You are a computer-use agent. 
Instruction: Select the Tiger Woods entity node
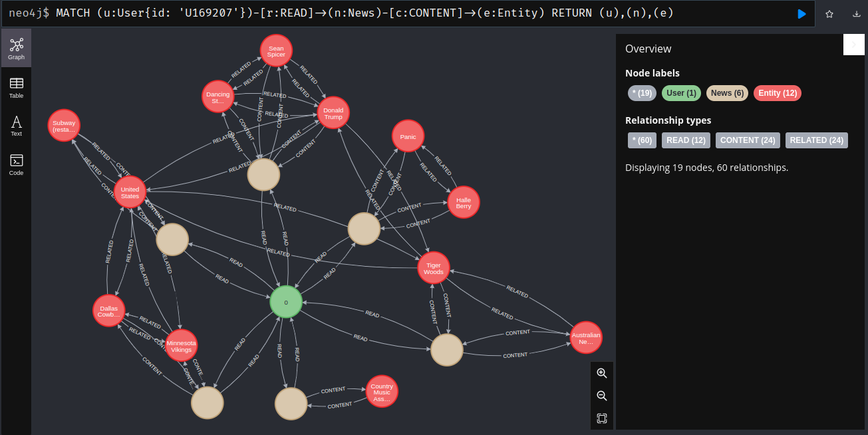point(434,268)
